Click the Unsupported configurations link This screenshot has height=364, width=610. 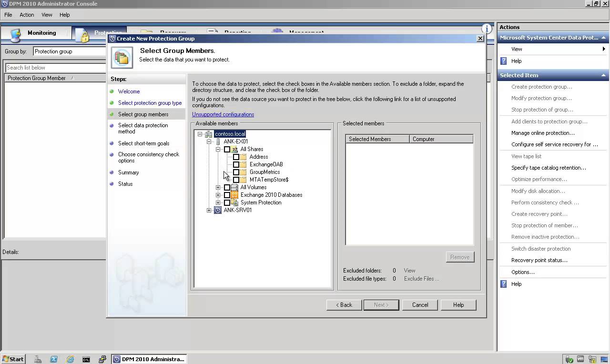pos(223,114)
